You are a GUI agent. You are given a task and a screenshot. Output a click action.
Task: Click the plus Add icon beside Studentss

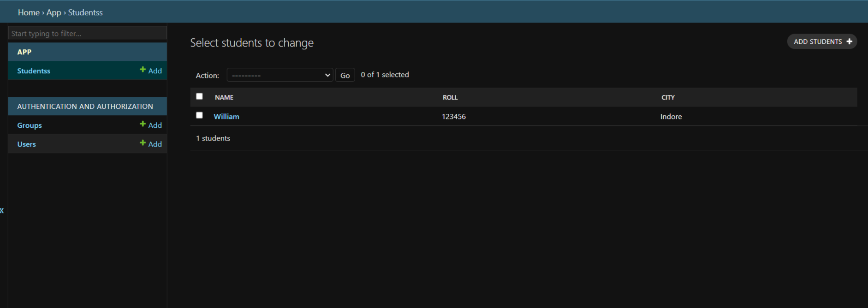(143, 70)
